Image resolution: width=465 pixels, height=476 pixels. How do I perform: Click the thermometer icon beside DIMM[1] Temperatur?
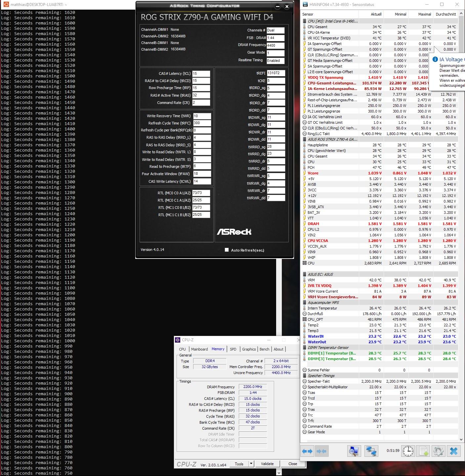305,353
